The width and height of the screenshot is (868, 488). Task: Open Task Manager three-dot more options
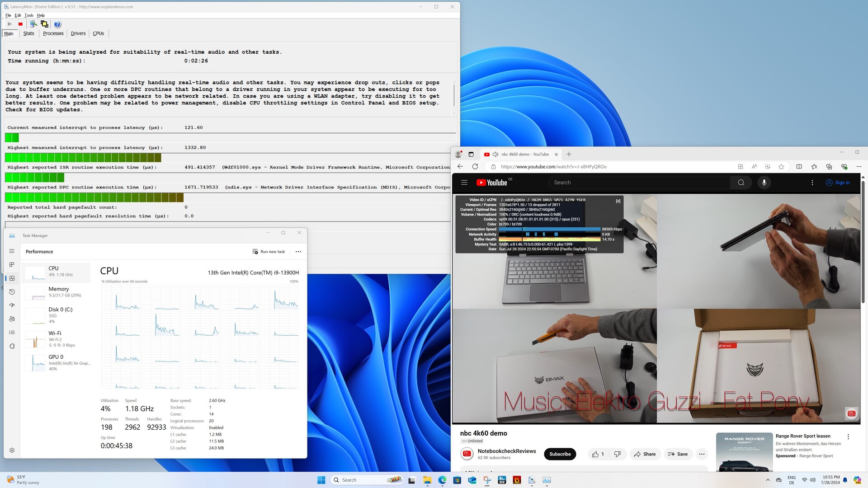[x=298, y=252]
